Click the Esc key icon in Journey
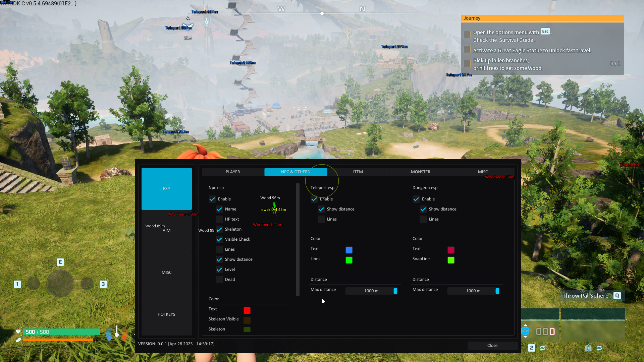 tap(545, 32)
